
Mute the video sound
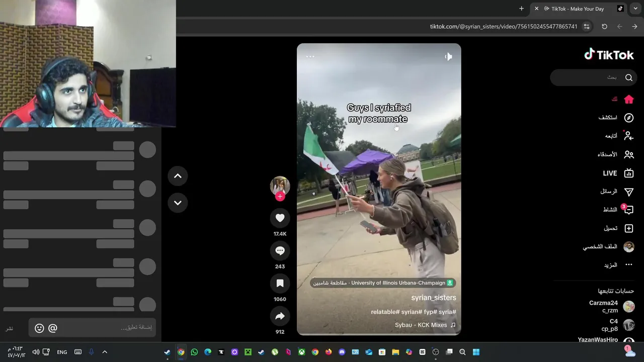(448, 57)
